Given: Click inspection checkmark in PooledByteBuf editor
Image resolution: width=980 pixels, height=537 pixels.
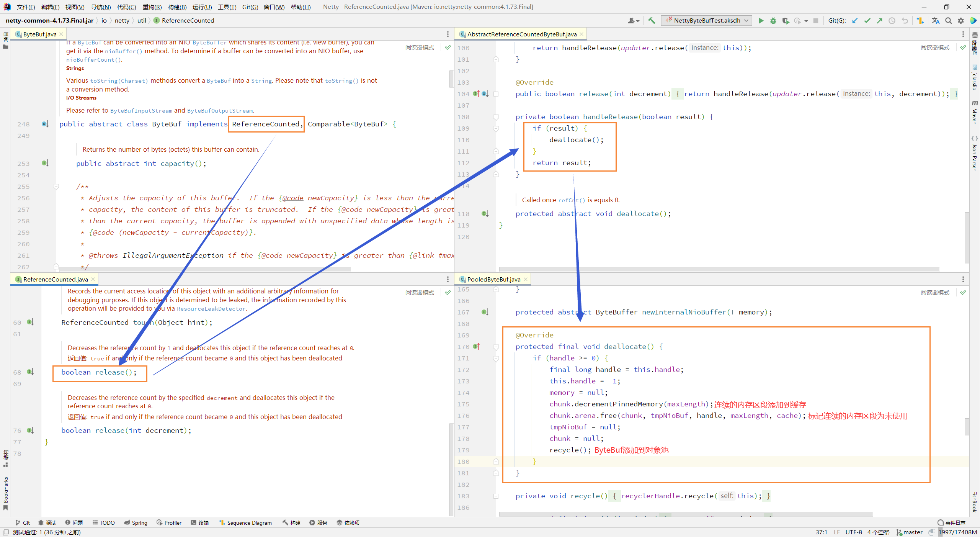Looking at the screenshot, I should pos(963,293).
